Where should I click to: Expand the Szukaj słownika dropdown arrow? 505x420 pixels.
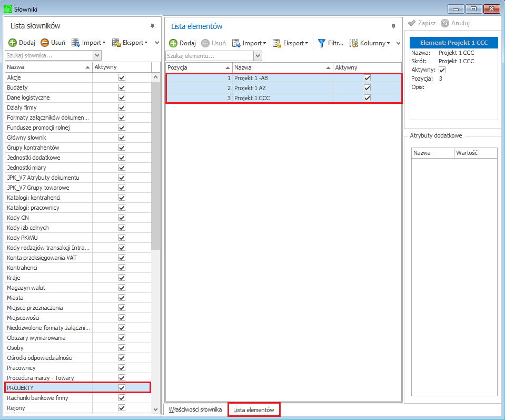tap(97, 55)
